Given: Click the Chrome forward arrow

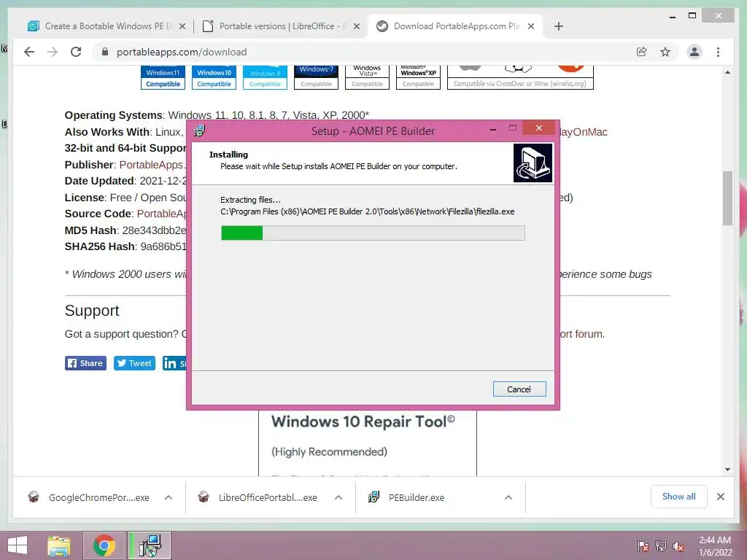Looking at the screenshot, I should [x=53, y=52].
